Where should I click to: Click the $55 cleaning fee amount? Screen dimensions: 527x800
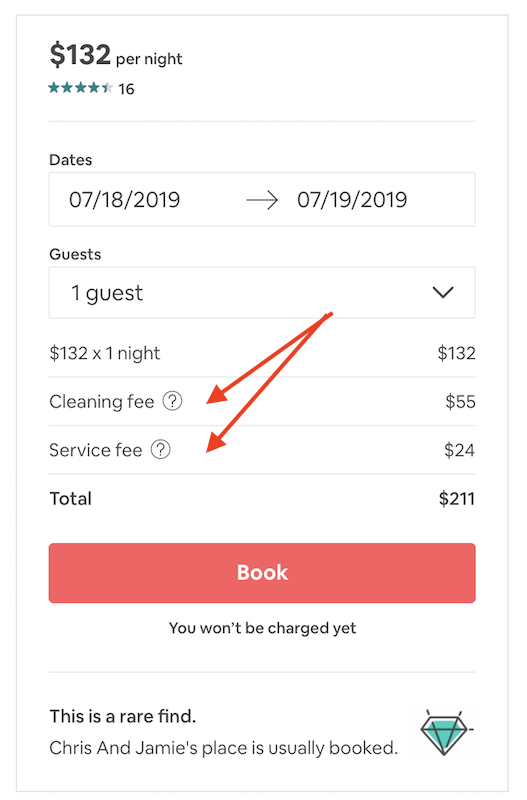pyautogui.click(x=460, y=402)
